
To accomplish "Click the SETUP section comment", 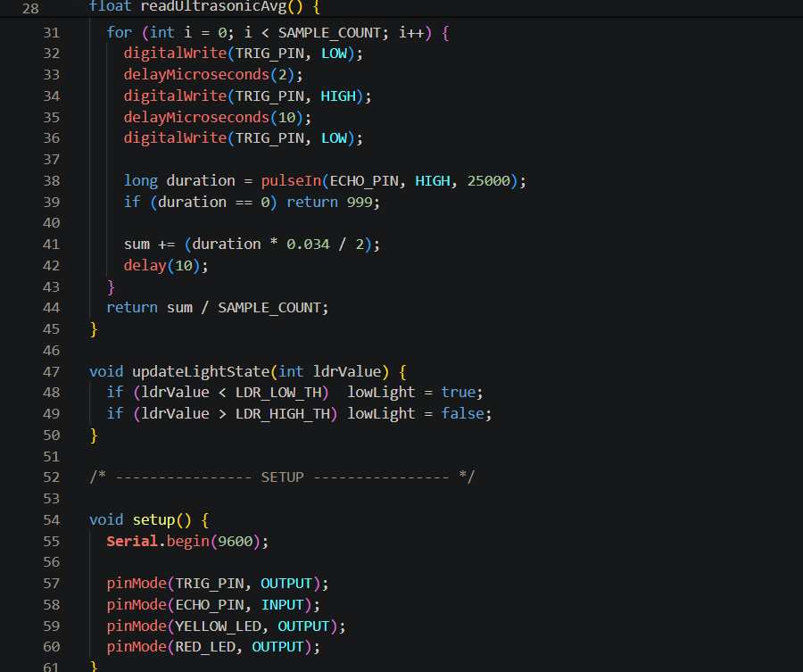I will click(x=282, y=477).
